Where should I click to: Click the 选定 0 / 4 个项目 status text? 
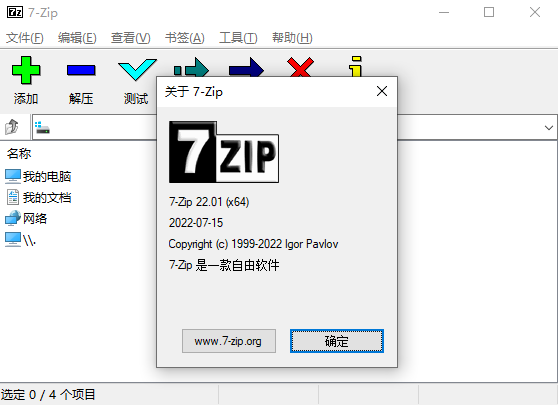click(48, 394)
